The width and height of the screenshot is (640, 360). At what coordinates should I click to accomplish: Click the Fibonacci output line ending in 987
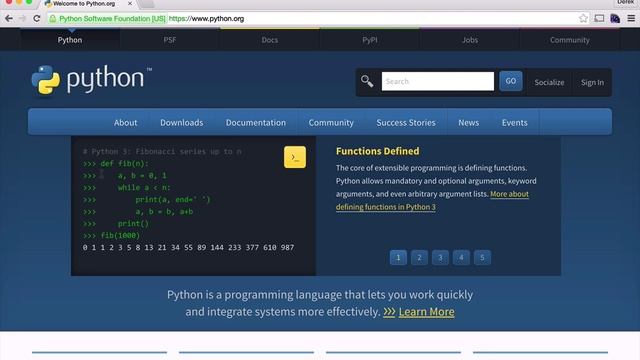pos(188,247)
